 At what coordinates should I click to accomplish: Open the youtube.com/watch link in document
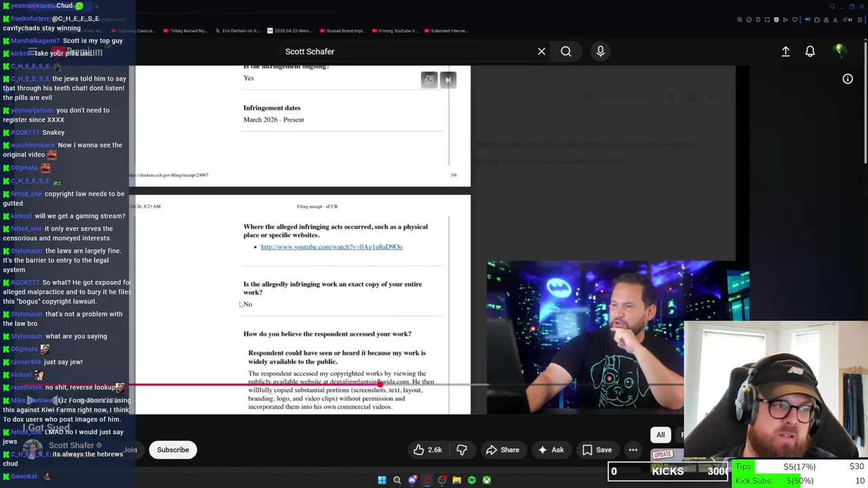(332, 247)
